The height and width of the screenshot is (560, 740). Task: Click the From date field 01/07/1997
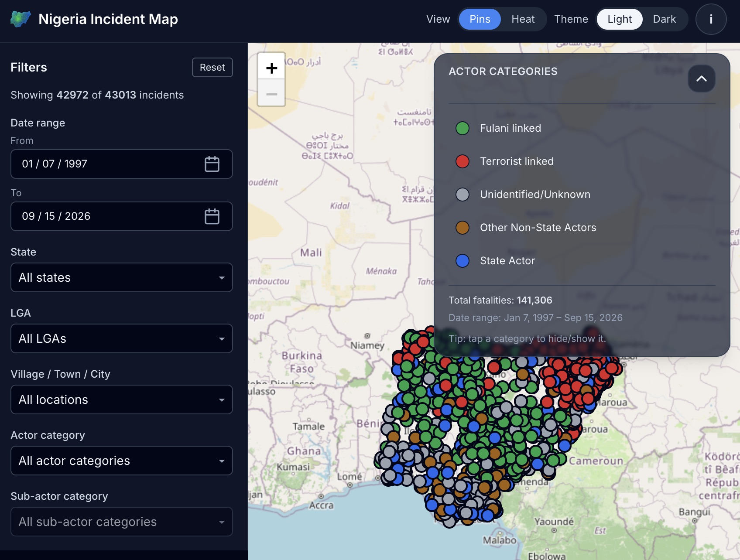(122, 164)
